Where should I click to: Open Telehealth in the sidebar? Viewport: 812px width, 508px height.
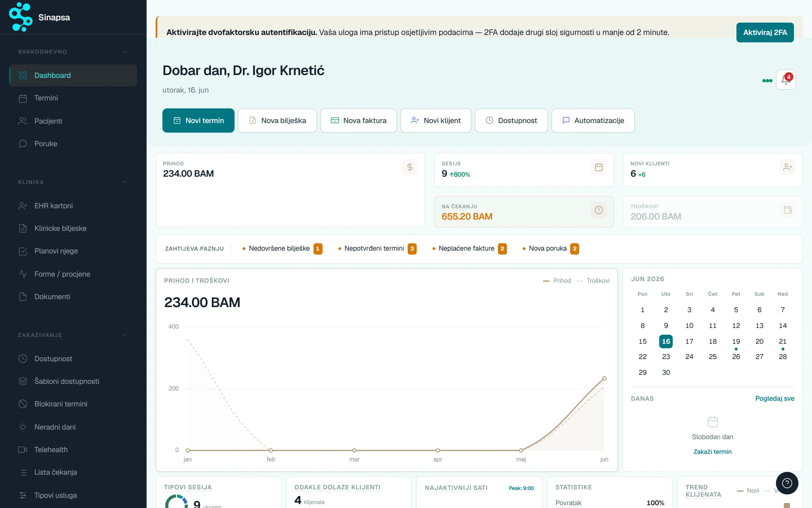[x=73, y=449]
